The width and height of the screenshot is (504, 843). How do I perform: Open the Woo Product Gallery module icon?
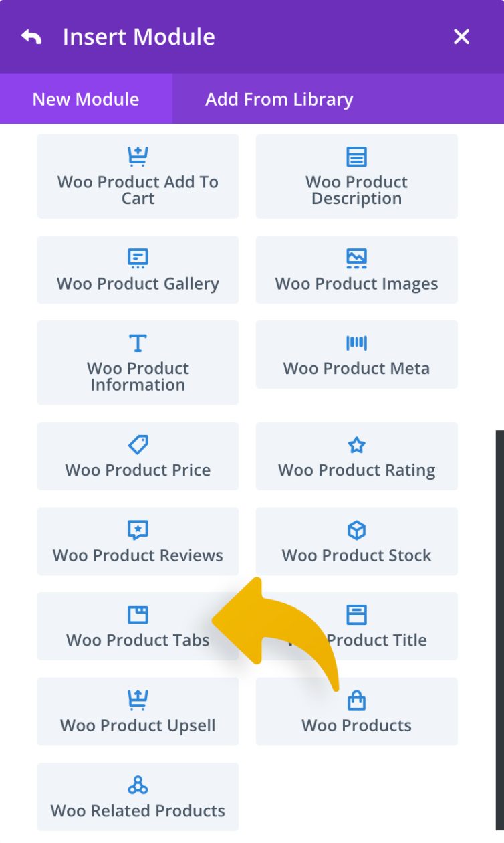(x=138, y=258)
